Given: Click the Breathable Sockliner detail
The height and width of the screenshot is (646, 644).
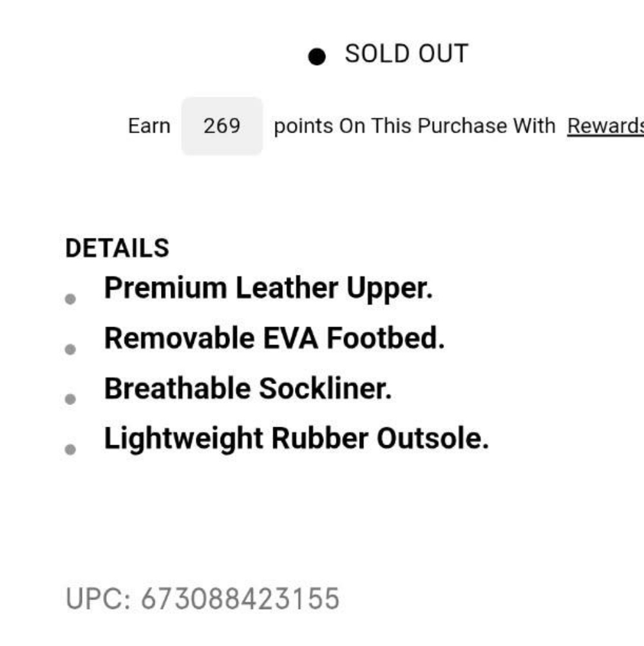Looking at the screenshot, I should pos(248,388).
